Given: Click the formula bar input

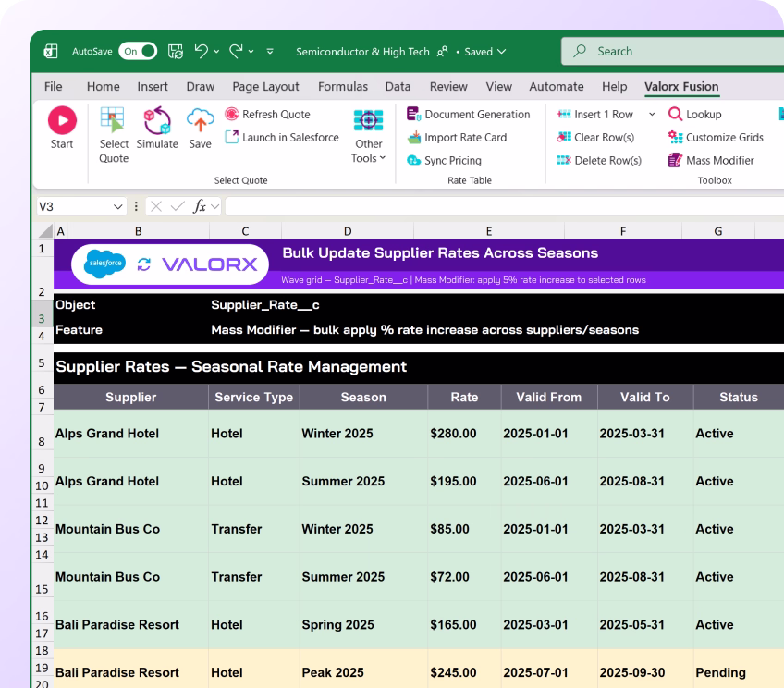Looking at the screenshot, I should tap(505, 206).
